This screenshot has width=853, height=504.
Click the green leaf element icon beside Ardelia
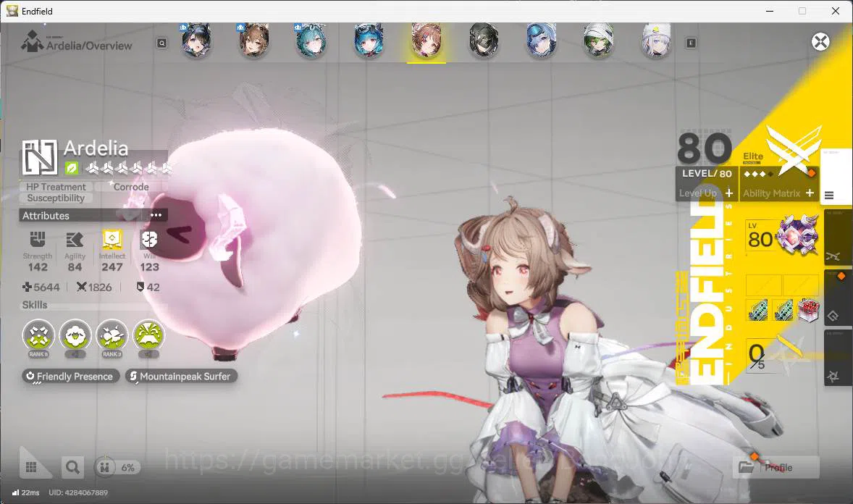71,168
